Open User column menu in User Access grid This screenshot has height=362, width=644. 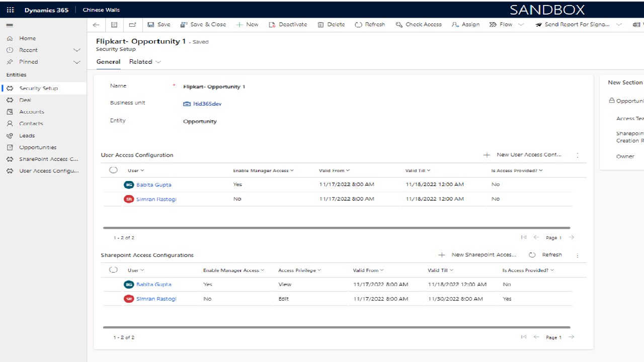tap(136, 170)
